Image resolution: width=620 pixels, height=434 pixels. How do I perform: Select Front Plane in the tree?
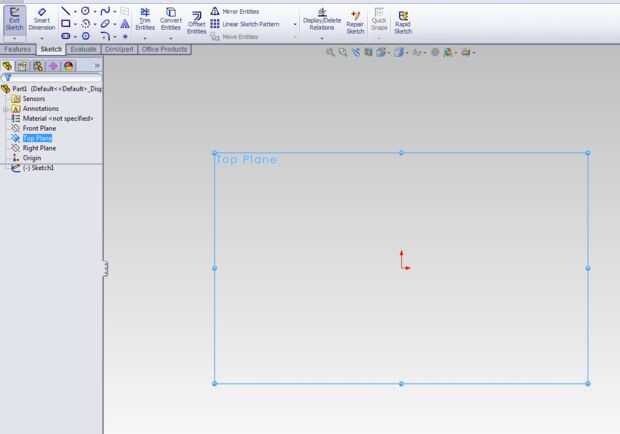point(34,128)
